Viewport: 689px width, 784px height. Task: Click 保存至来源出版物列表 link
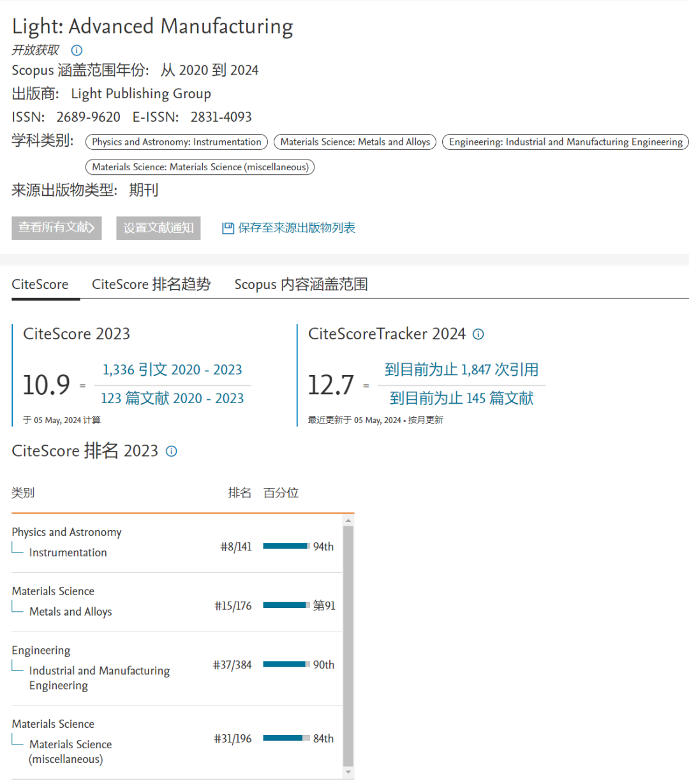coord(297,228)
